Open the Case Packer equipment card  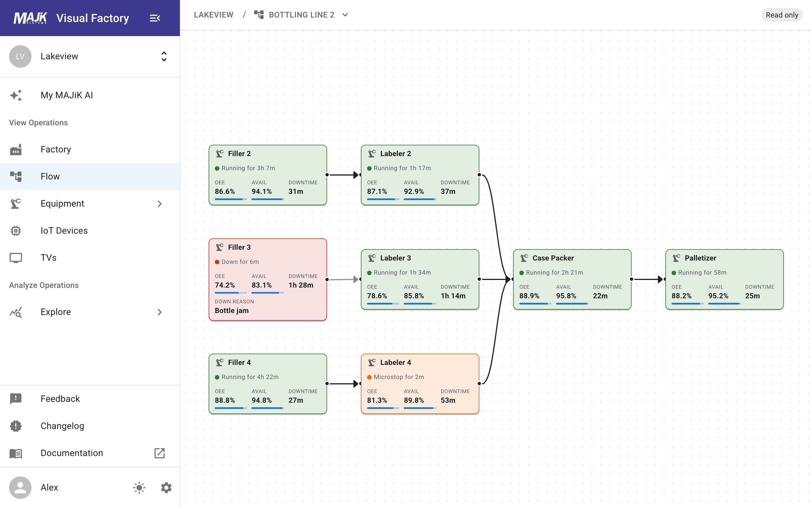click(572, 279)
